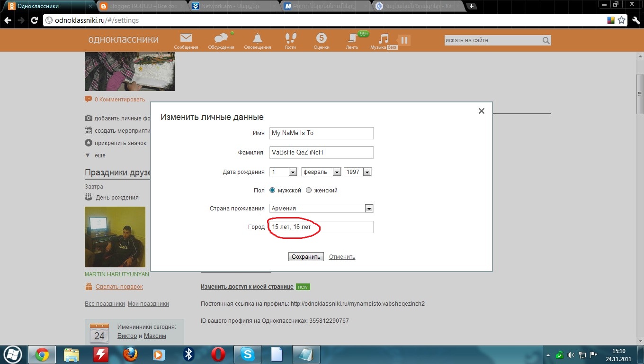This screenshot has height=364, width=644.
Task: Click Мои праздники link
Action: (x=148, y=304)
